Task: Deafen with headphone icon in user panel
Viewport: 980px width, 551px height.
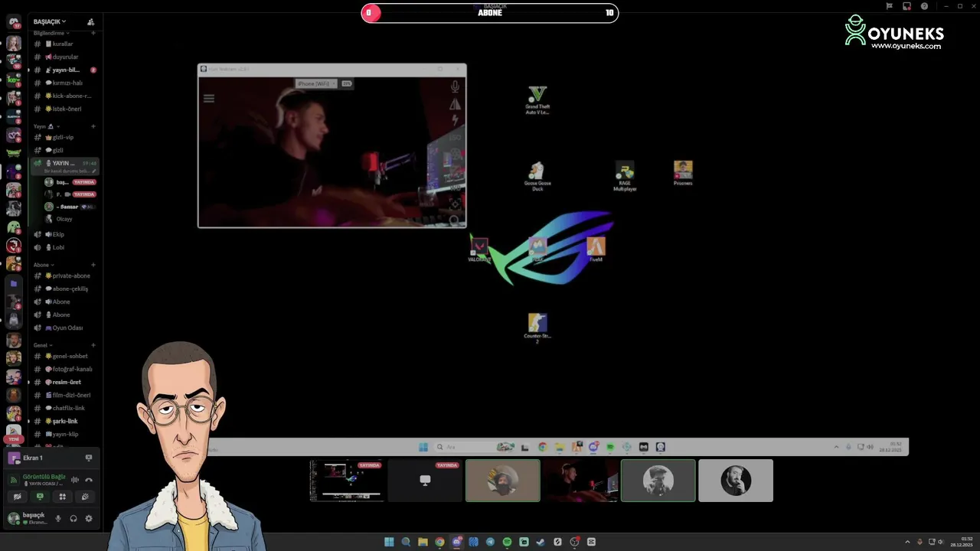Action: click(x=73, y=518)
